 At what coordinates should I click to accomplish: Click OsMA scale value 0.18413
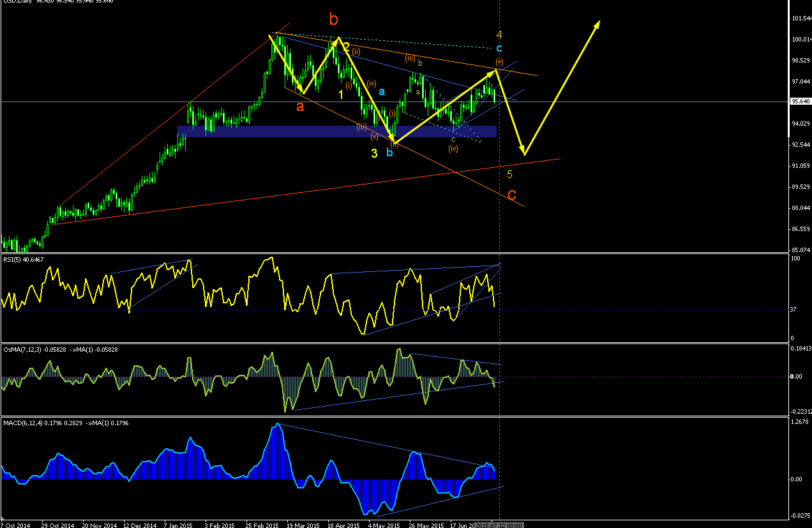tap(801, 349)
